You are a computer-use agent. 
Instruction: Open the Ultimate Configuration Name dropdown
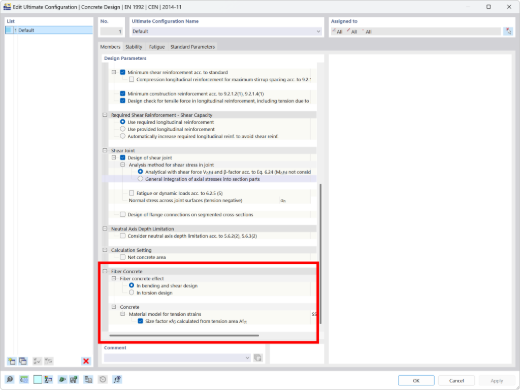318,31
